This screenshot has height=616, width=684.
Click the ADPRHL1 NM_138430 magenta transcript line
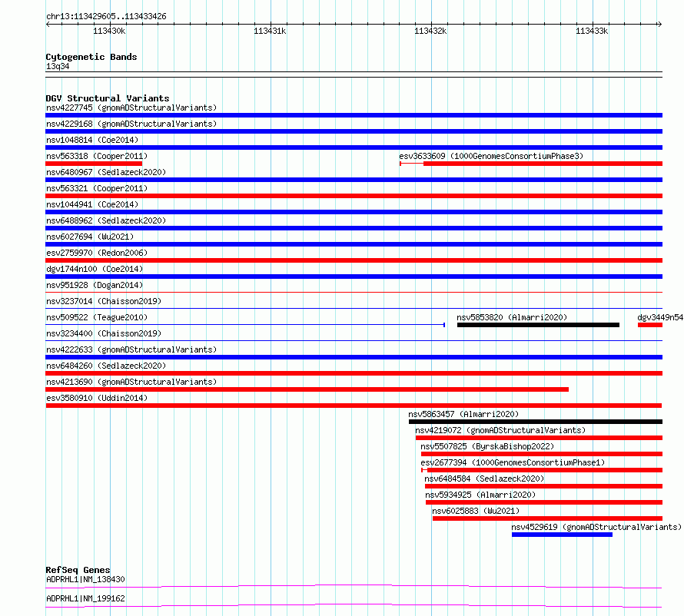[354, 586]
